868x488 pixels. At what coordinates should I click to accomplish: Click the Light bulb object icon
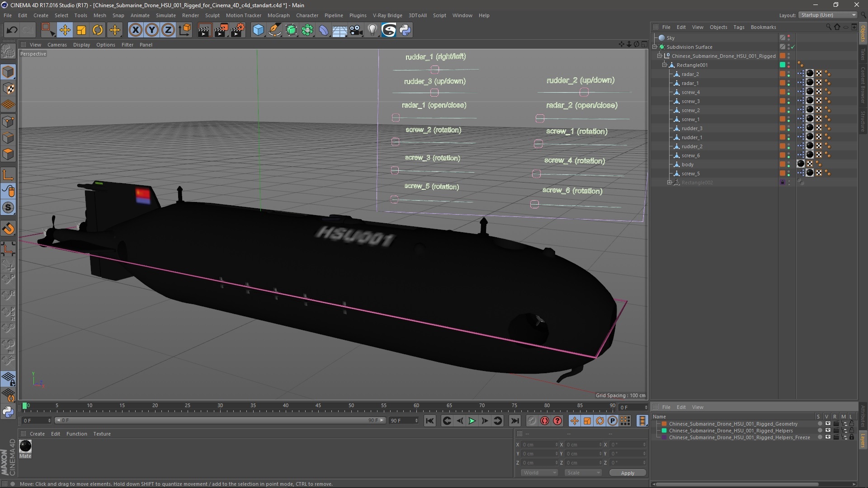[372, 30]
